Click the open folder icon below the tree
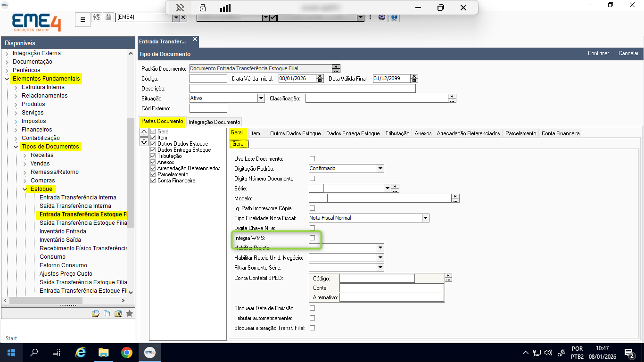Viewport: 644px width, 362px height. (x=96, y=313)
